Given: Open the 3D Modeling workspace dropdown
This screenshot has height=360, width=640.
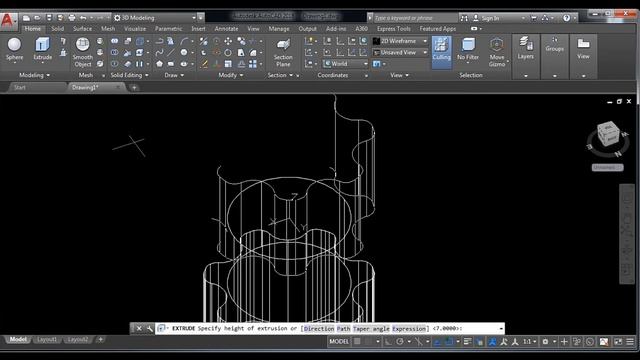Looking at the screenshot, I should click(x=155, y=18).
